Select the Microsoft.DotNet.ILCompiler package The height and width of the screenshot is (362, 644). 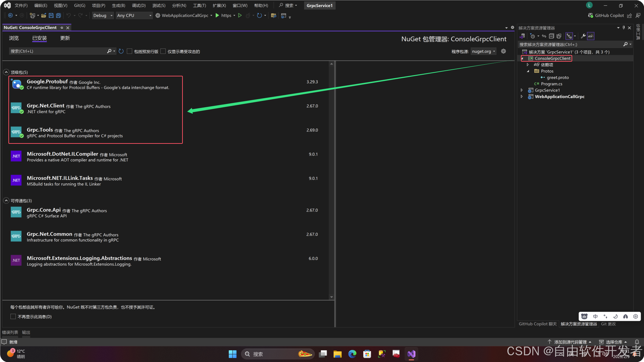[164, 157]
